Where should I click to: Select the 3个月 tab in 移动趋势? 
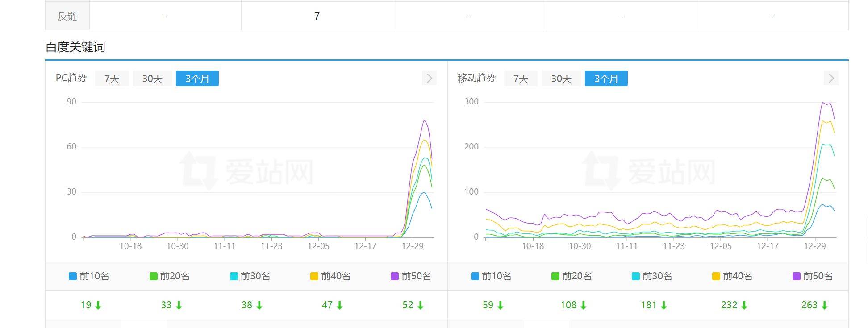coord(606,79)
